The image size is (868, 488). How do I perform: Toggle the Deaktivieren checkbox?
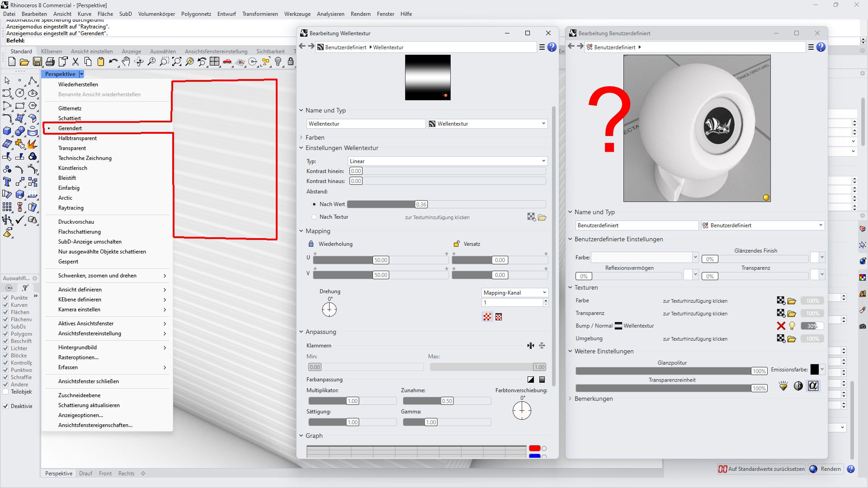[6, 406]
